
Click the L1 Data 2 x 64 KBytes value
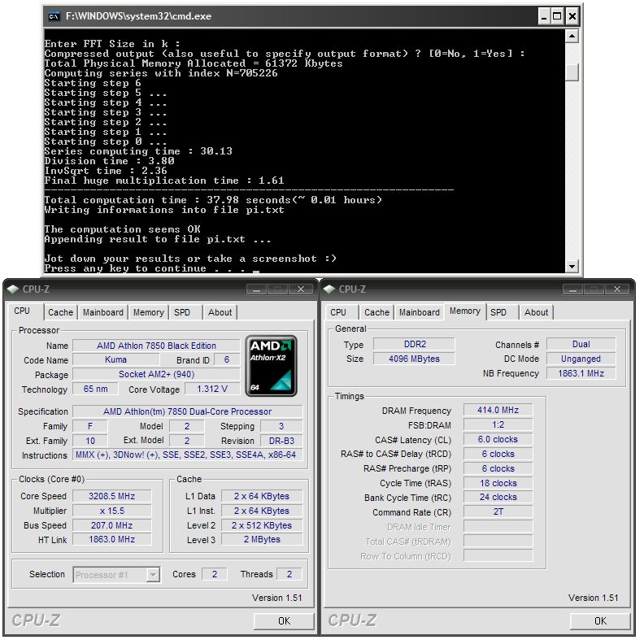pyautogui.click(x=262, y=496)
